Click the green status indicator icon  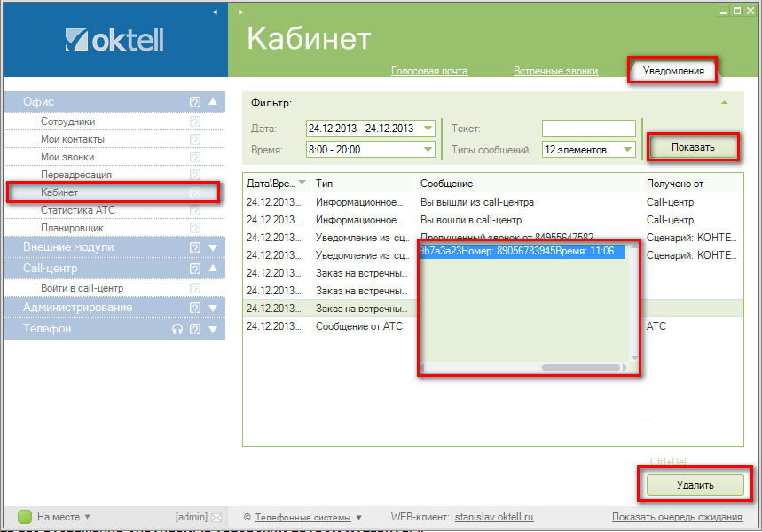point(25,517)
